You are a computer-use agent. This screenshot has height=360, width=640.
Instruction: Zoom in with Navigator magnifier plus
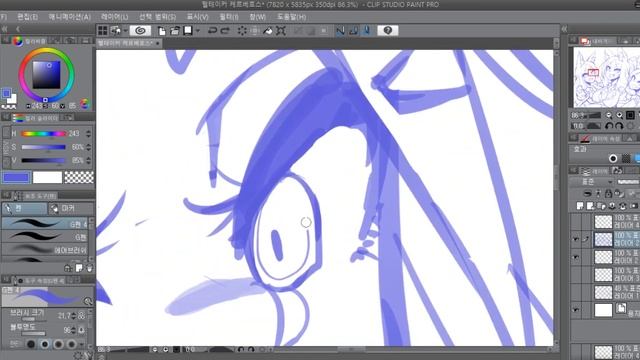(x=620, y=116)
